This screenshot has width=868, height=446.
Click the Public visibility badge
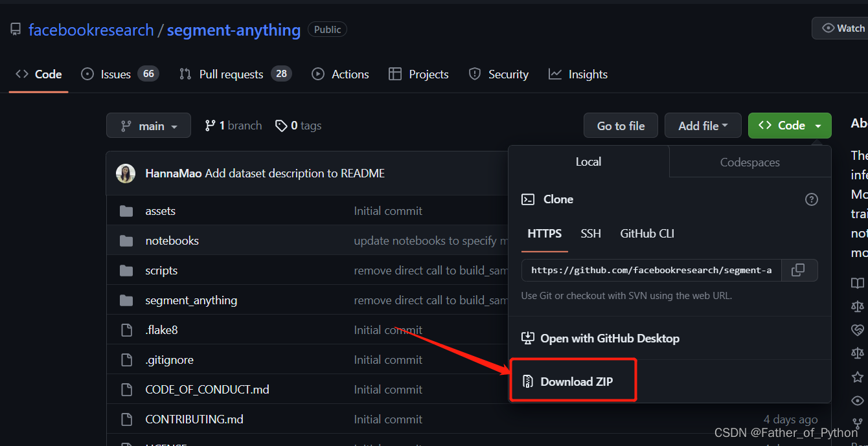(327, 29)
